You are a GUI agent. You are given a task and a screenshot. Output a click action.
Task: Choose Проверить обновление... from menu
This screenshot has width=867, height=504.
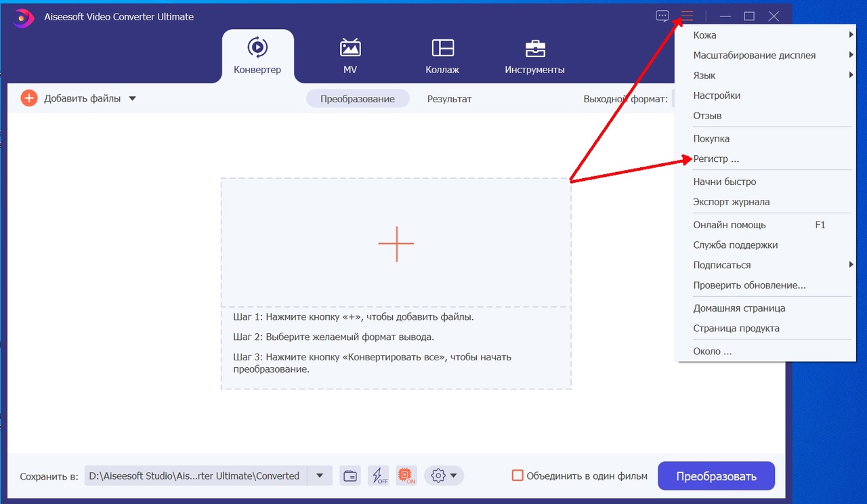point(749,285)
